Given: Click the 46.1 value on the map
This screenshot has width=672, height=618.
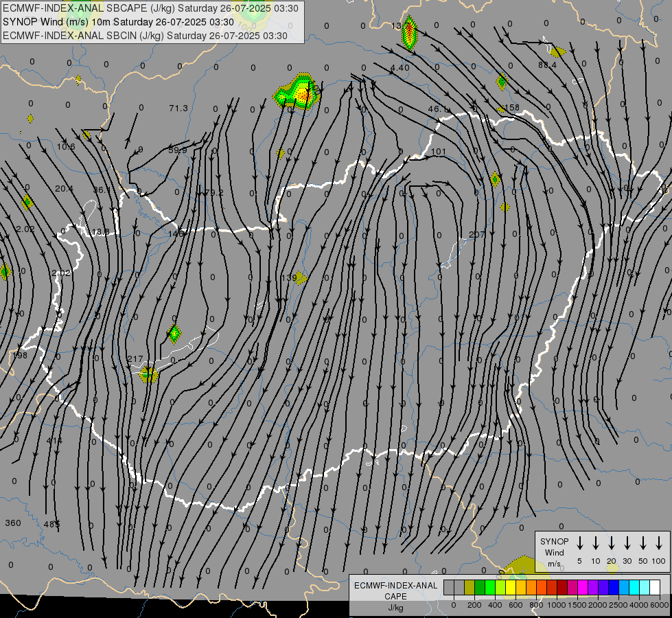Looking at the screenshot, I should 438,109.
